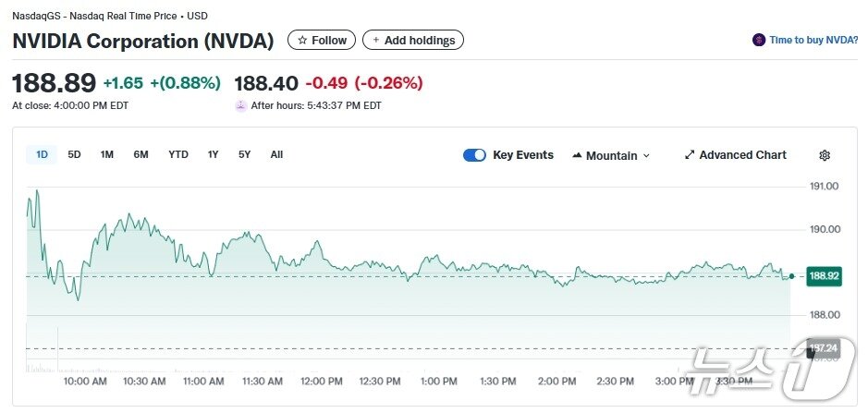The height and width of the screenshot is (413, 868).
Task: Switch to the 1M range
Action: pyautogui.click(x=107, y=155)
